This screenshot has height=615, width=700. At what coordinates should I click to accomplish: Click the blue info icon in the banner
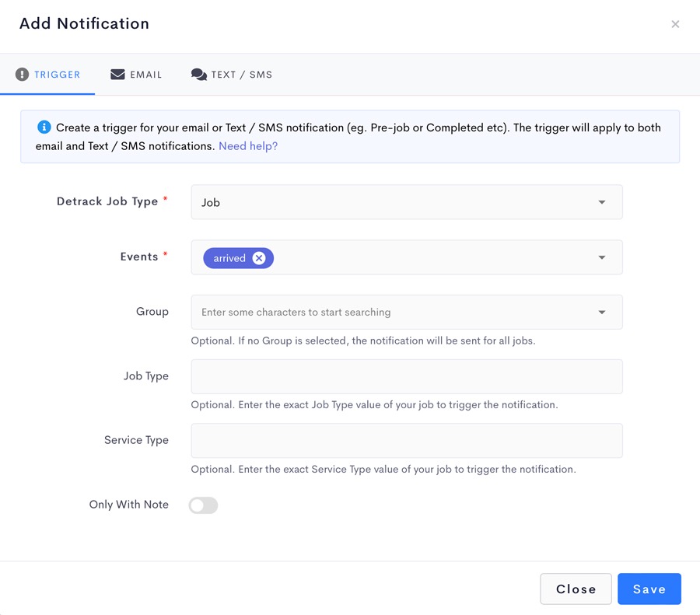pyautogui.click(x=44, y=128)
